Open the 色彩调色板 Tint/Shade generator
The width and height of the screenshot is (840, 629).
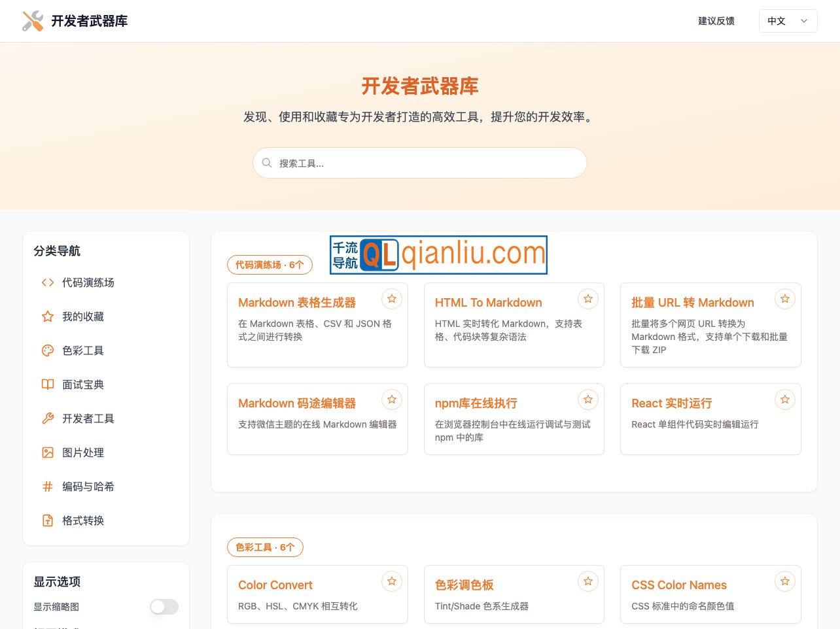[x=464, y=585]
